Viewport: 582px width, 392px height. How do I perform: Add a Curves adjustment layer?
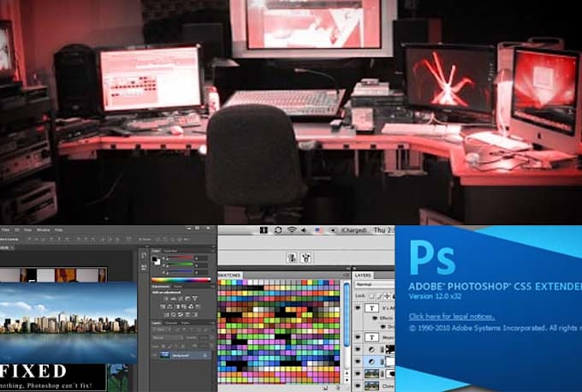[181, 299]
